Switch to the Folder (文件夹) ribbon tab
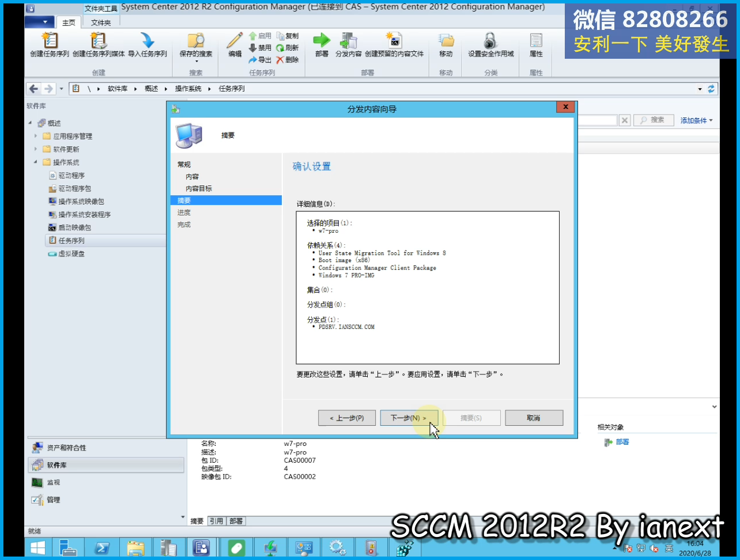 coord(101,22)
